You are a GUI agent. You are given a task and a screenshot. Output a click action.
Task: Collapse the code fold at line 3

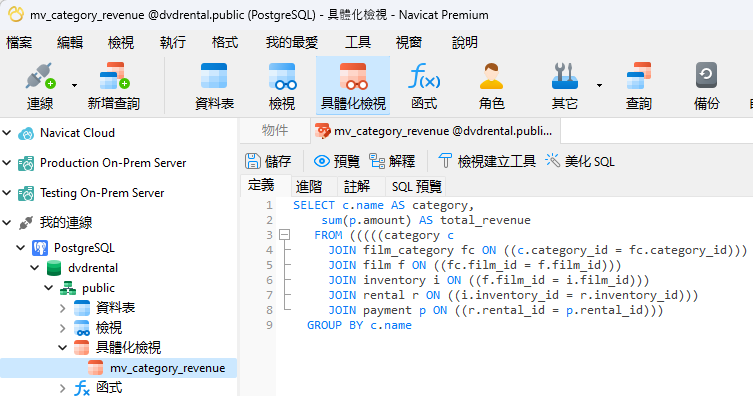pos(285,235)
